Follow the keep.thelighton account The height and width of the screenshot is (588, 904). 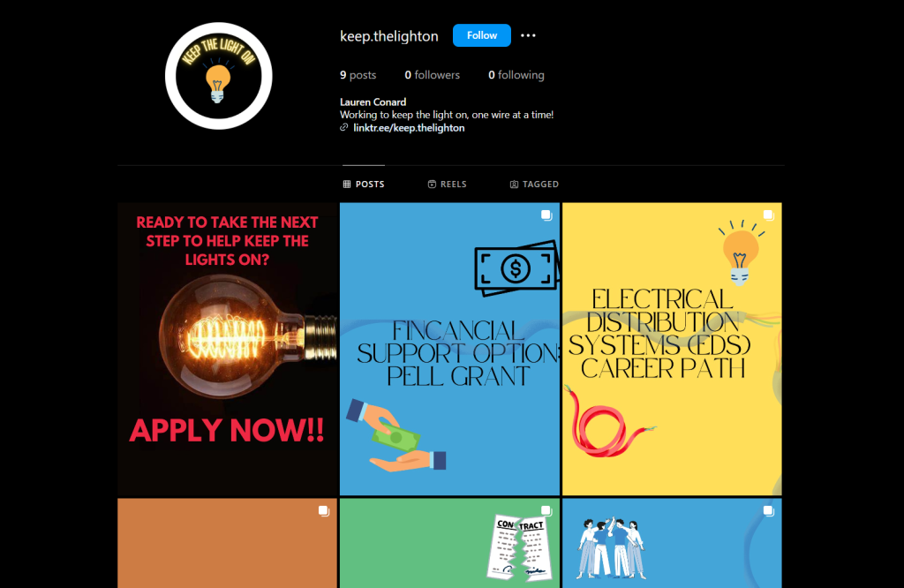coord(481,35)
